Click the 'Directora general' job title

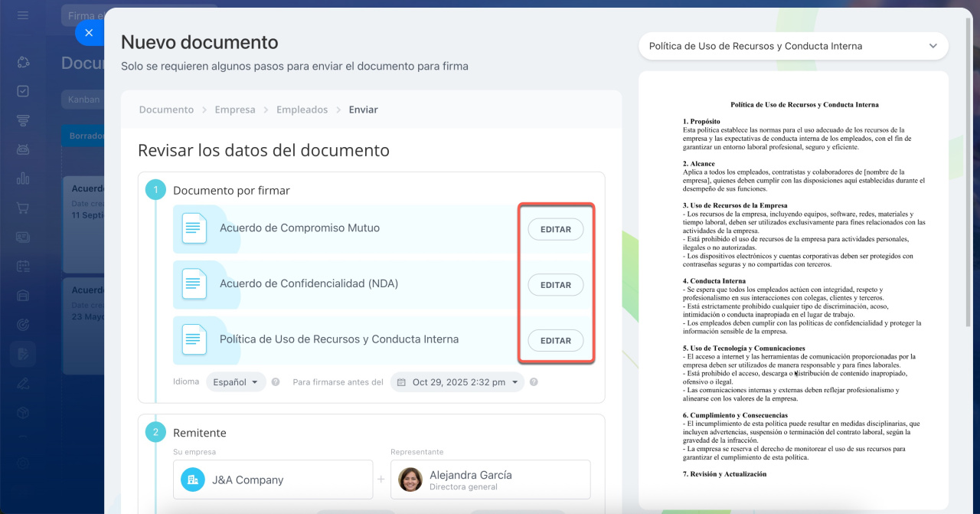pyautogui.click(x=463, y=487)
